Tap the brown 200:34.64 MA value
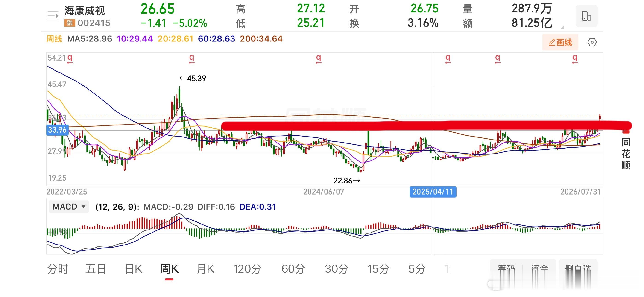This screenshot has width=644, height=297. (261, 39)
